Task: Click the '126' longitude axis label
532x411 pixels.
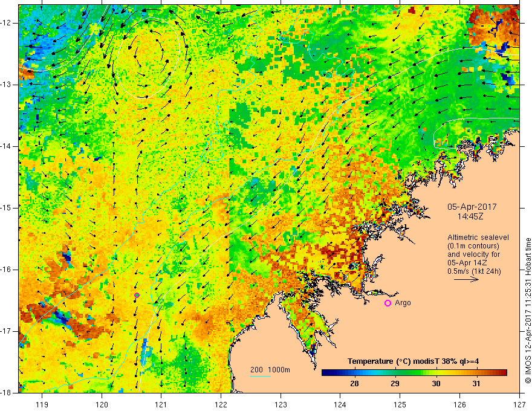Action: 459,404
